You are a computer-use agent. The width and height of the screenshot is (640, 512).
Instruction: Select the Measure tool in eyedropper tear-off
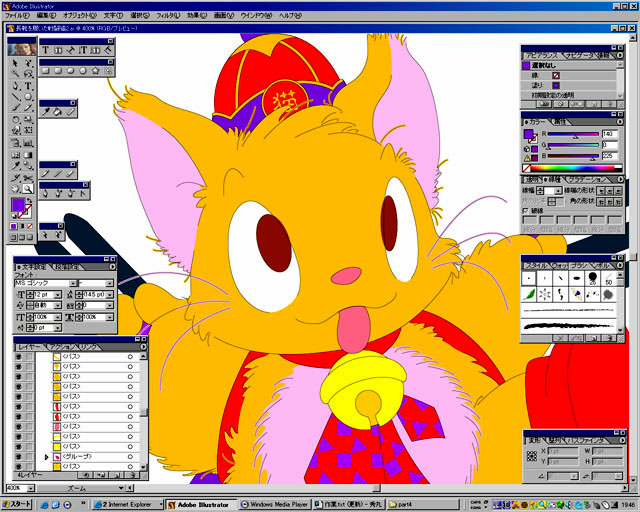click(71, 111)
